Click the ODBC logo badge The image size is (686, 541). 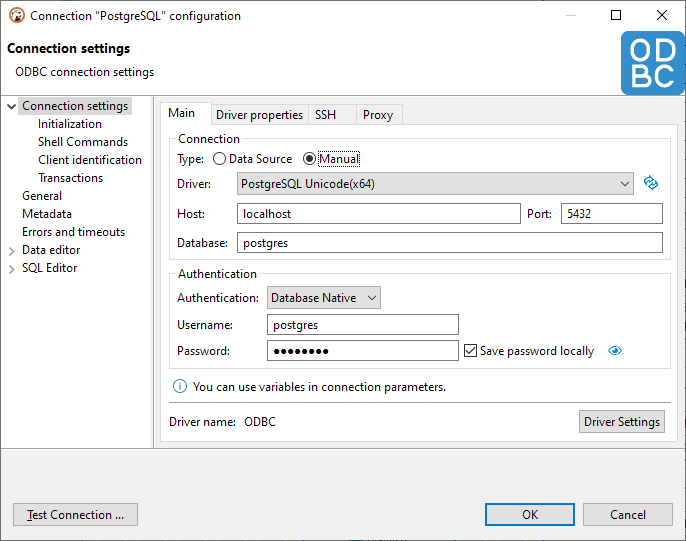click(652, 63)
